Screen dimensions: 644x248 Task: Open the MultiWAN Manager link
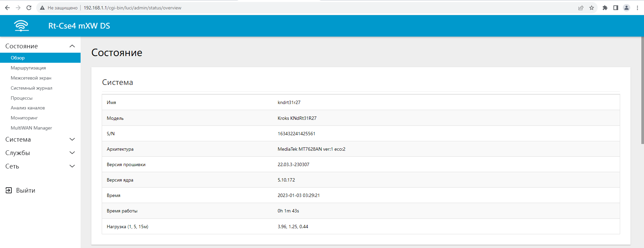click(x=31, y=128)
